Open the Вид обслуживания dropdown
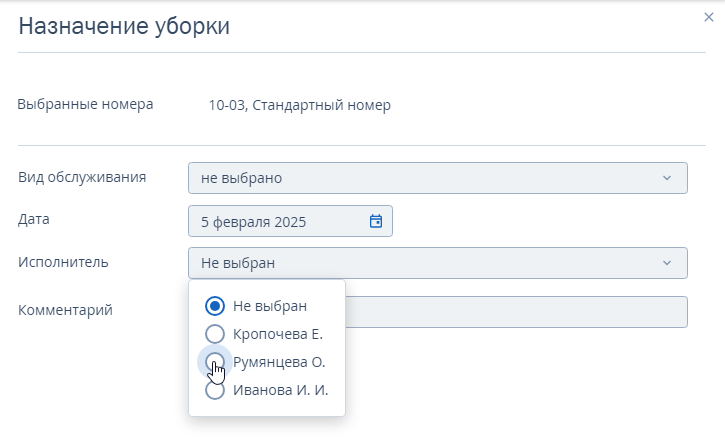This screenshot has width=725, height=444. click(437, 178)
